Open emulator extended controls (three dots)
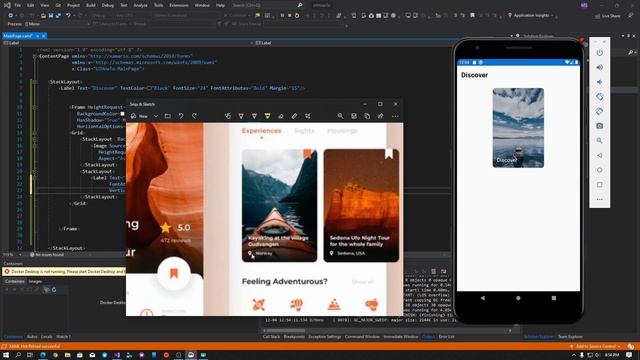This screenshot has width=640, height=360. [x=600, y=200]
